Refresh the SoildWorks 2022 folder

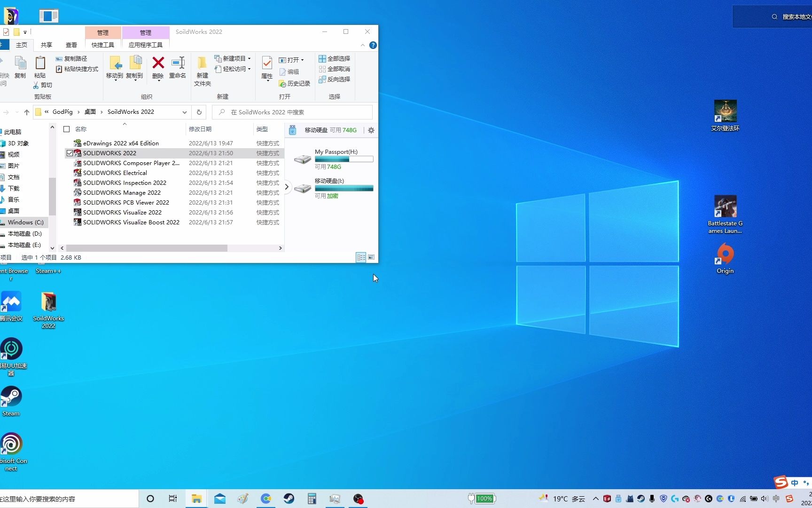click(x=199, y=112)
